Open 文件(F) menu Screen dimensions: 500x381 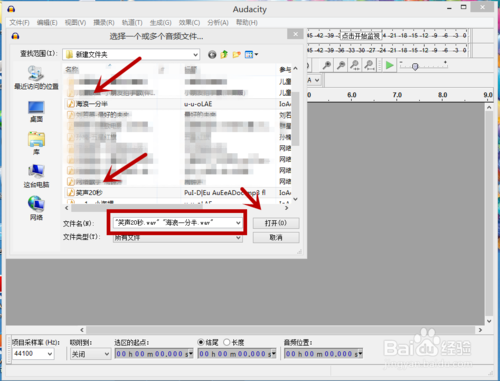tap(19, 23)
